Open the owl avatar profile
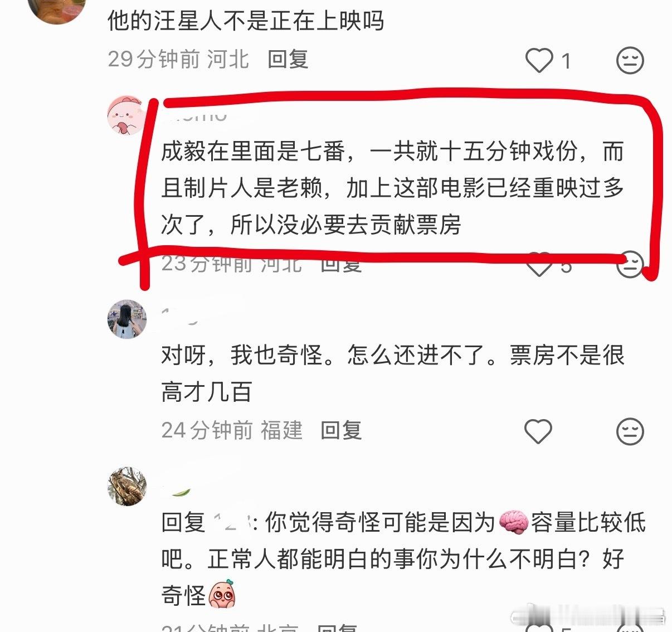The width and height of the screenshot is (672, 632). coord(127,487)
